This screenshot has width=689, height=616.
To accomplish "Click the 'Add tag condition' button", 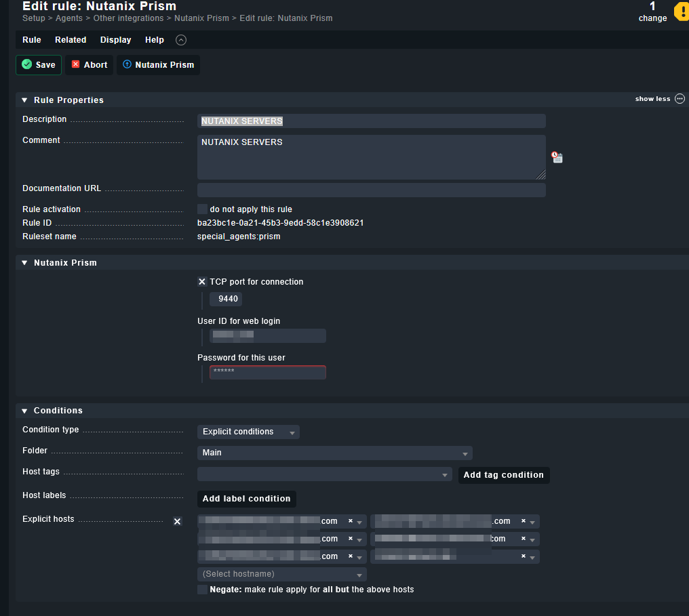I will coord(503,474).
